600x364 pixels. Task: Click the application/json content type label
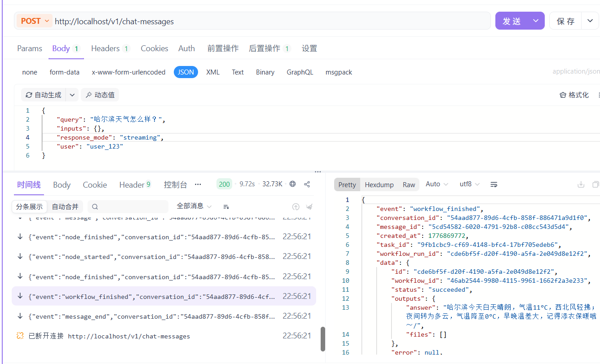click(576, 71)
